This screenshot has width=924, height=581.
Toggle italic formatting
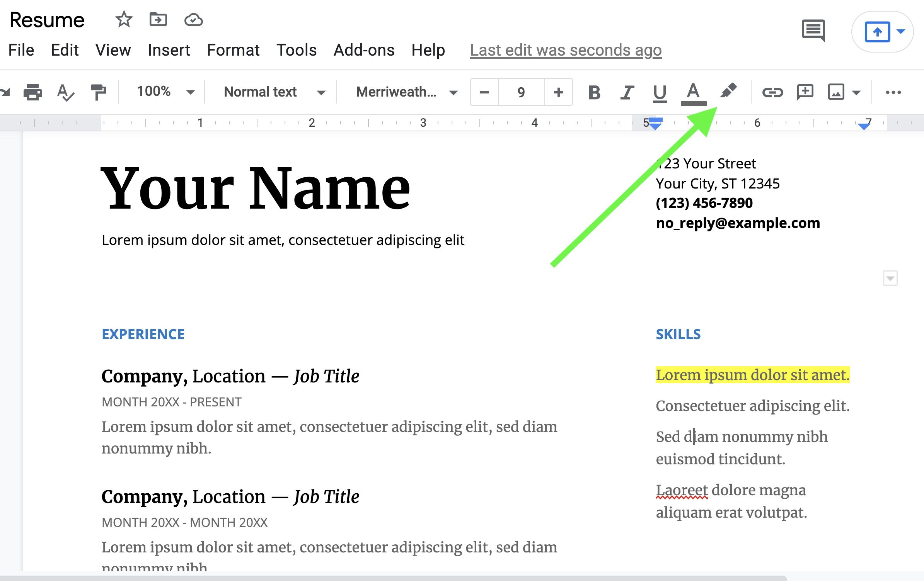(627, 92)
